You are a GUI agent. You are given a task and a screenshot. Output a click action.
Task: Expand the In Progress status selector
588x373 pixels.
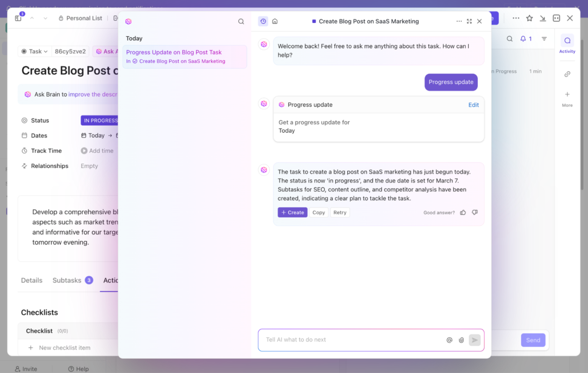pos(100,120)
